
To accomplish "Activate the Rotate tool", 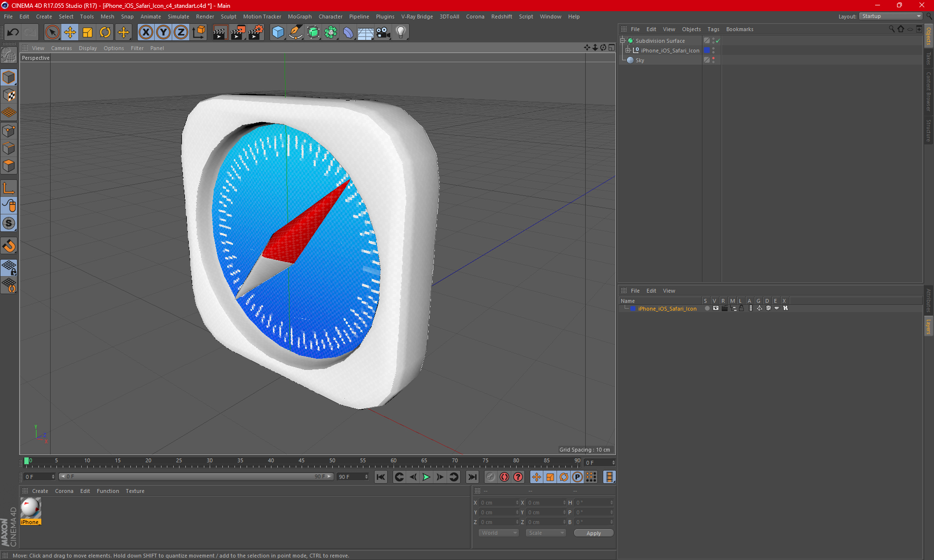I will tap(105, 33).
